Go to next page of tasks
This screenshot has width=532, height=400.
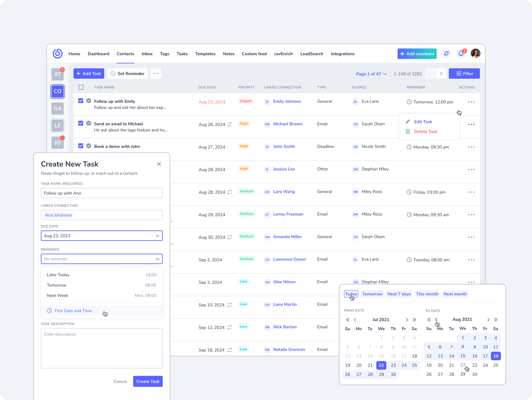(441, 74)
